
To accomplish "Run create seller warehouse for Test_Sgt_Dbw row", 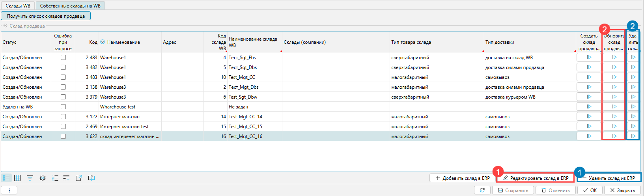I will (x=589, y=97).
